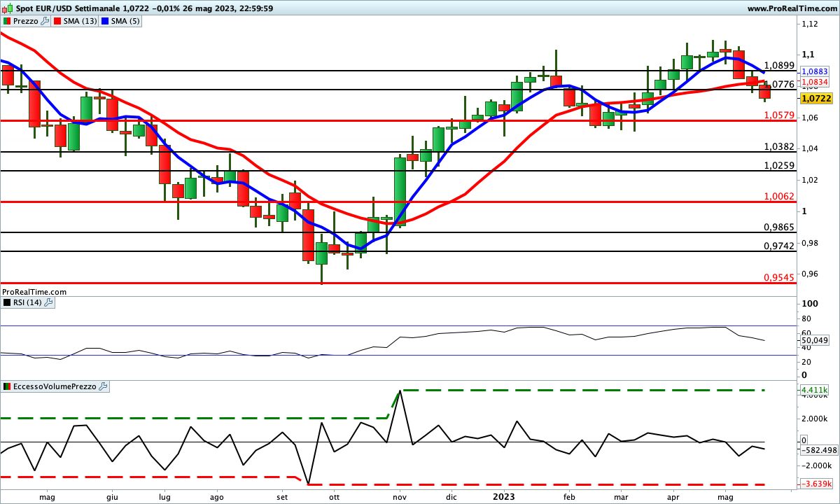Click the 1,12 price axis value
This screenshot has width=840, height=504.
[x=810, y=24]
